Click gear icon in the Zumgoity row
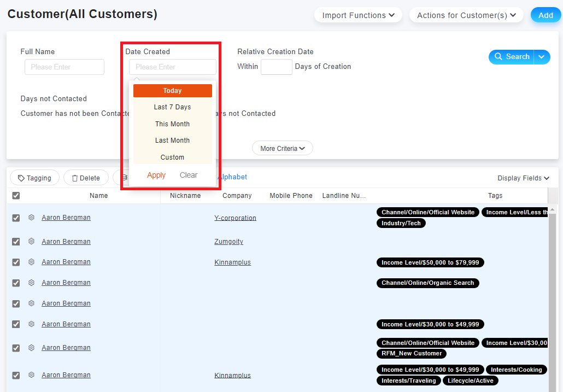 pyautogui.click(x=31, y=241)
